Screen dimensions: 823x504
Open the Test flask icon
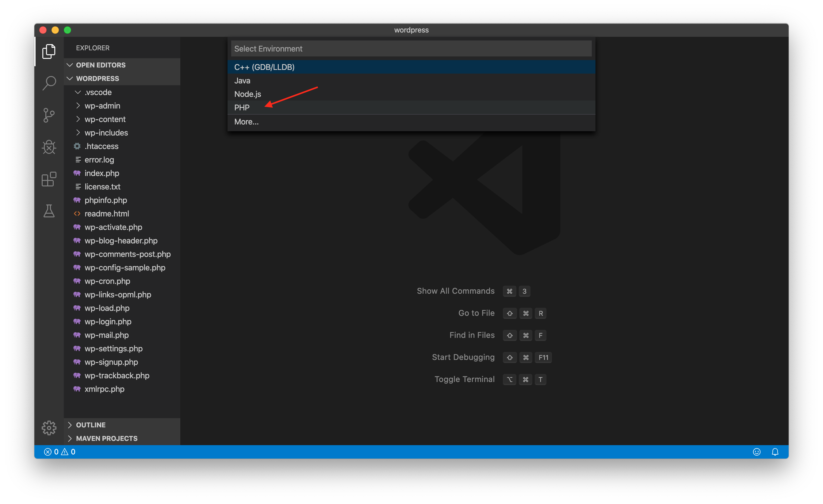[x=49, y=211]
